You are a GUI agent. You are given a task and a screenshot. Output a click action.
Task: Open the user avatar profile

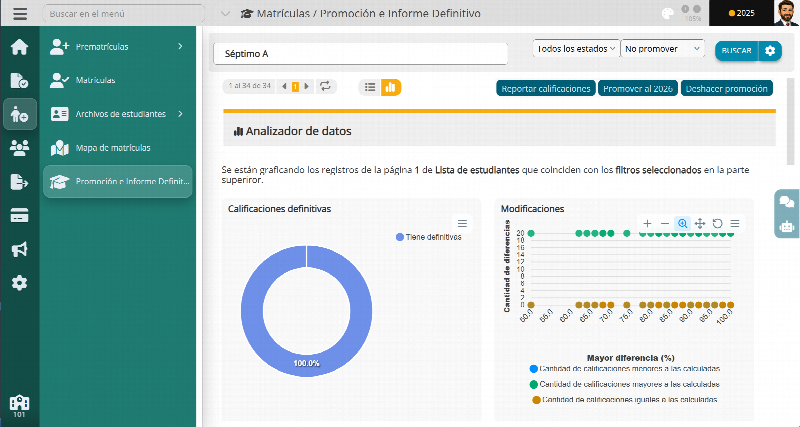[x=786, y=13]
